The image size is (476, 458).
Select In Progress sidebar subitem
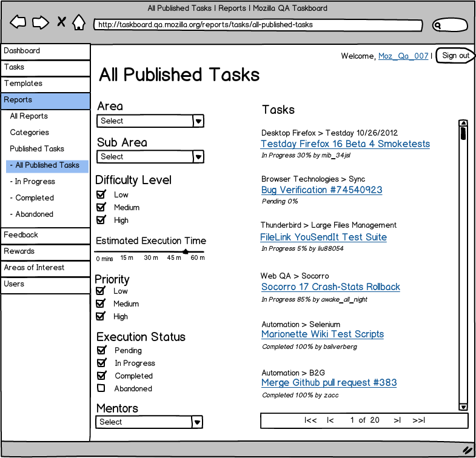(x=33, y=181)
